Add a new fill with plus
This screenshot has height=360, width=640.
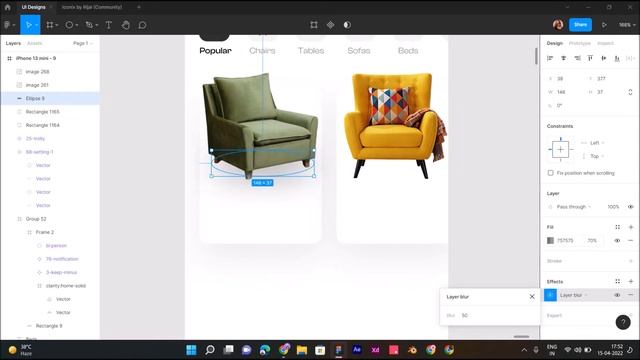631,227
